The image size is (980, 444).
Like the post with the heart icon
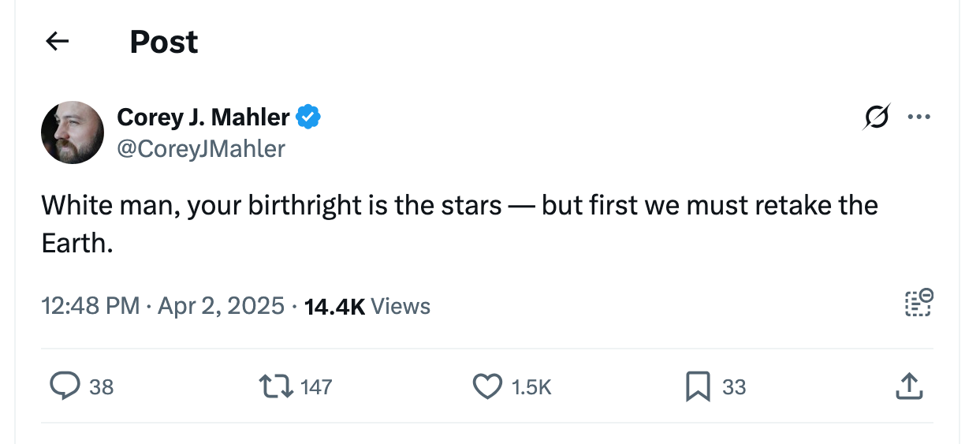pyautogui.click(x=487, y=386)
